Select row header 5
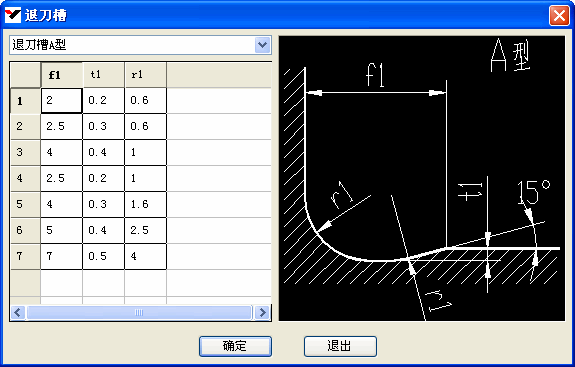 [x=25, y=204]
